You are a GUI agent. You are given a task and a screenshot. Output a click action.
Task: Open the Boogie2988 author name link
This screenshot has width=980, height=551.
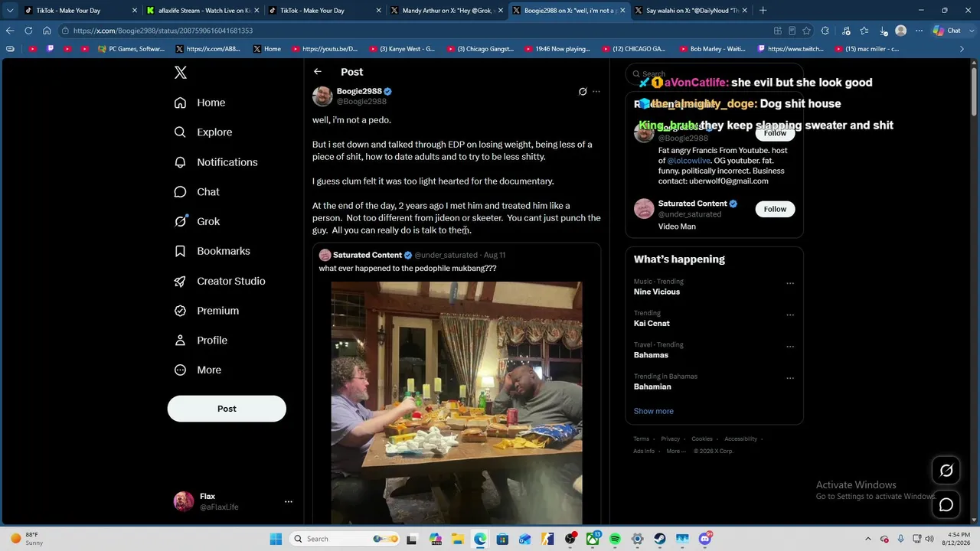359,91
